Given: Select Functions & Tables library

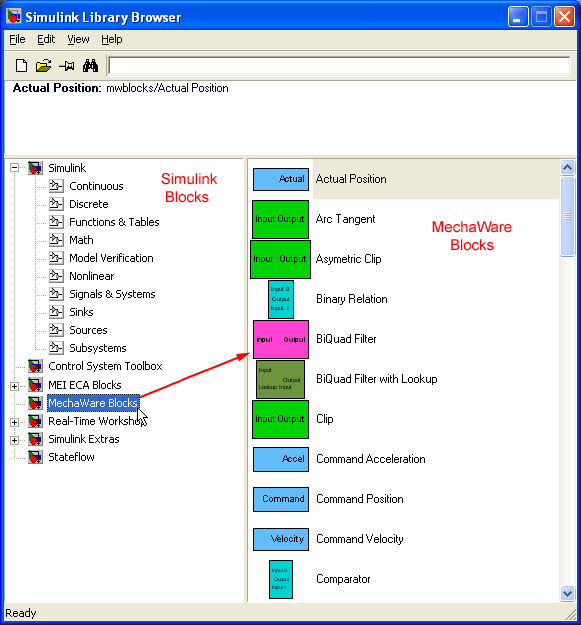Looking at the screenshot, I should click(x=114, y=222).
